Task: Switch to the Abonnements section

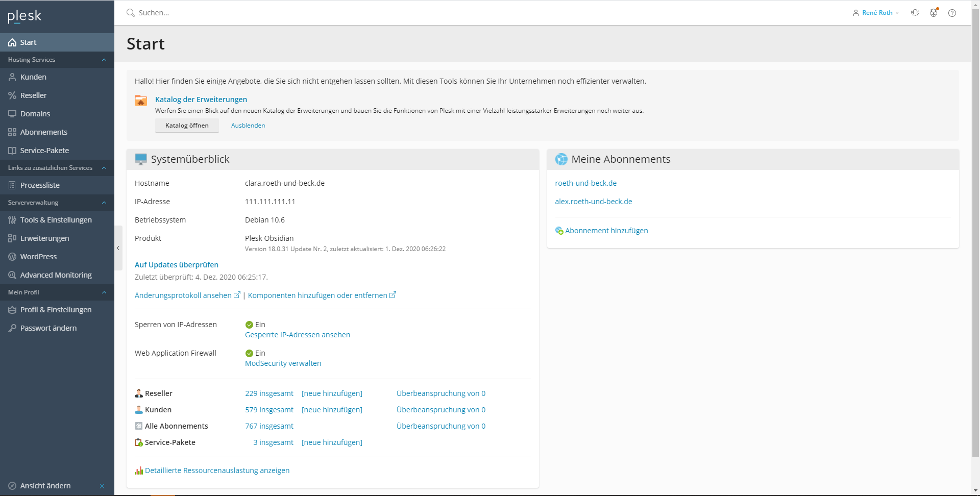Action: pyautogui.click(x=43, y=132)
